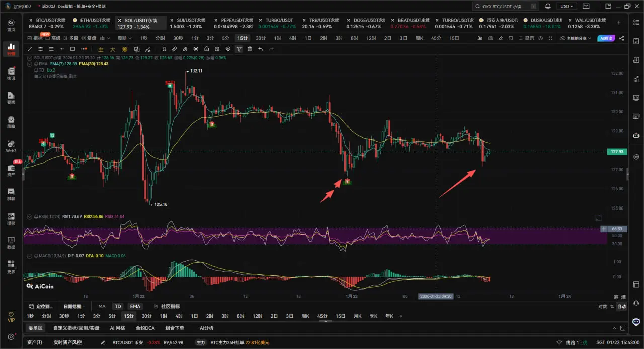Click the horizontal line drawing tool
Viewport: 644px width, 349px height.
coord(62,49)
